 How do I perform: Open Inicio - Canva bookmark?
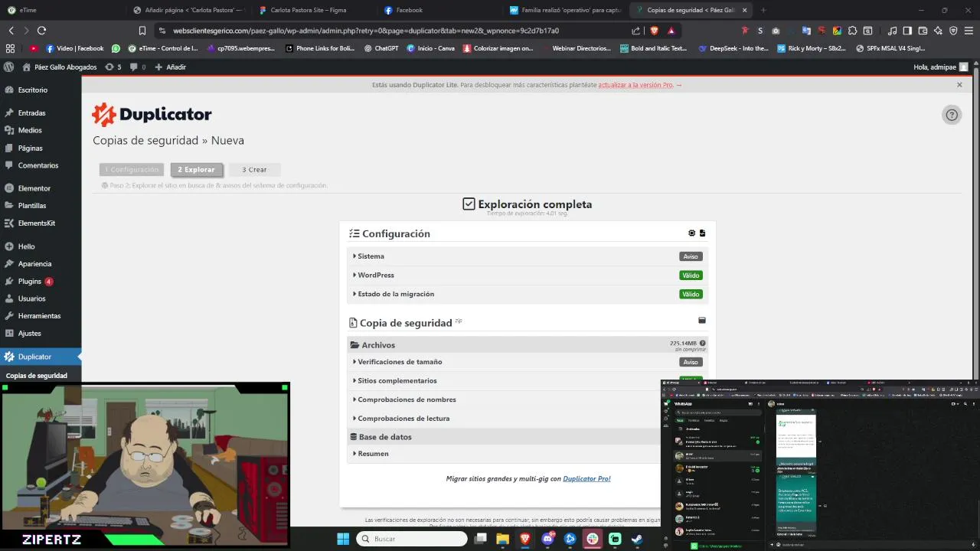tap(430, 48)
